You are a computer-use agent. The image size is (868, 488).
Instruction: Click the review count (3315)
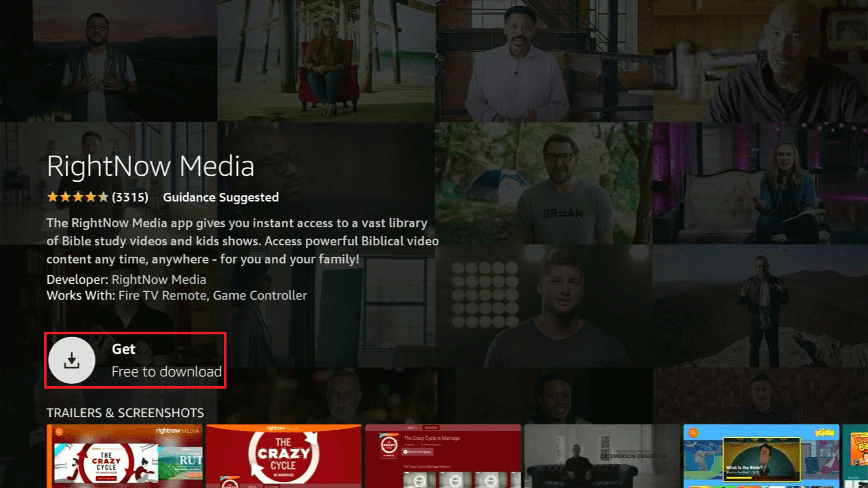(x=130, y=197)
